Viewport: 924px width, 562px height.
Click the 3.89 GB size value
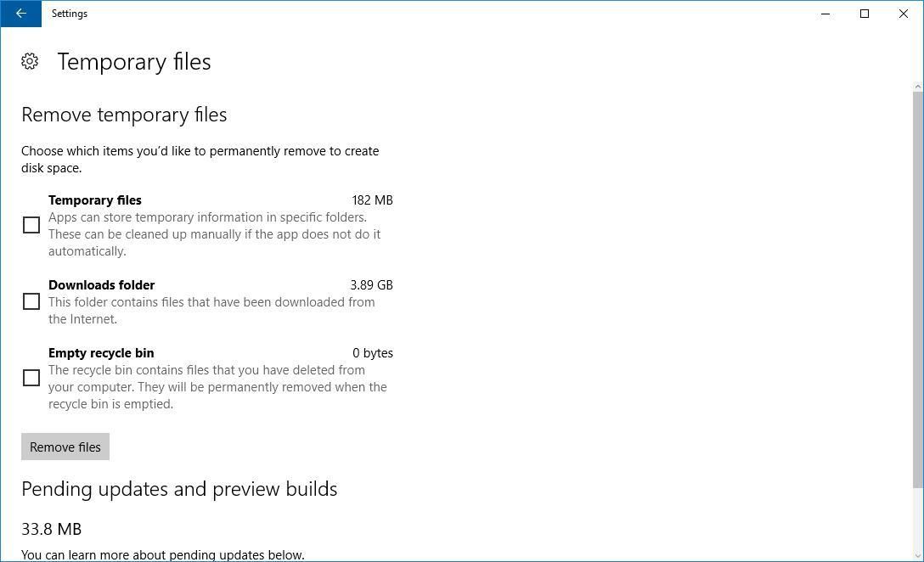pos(371,285)
